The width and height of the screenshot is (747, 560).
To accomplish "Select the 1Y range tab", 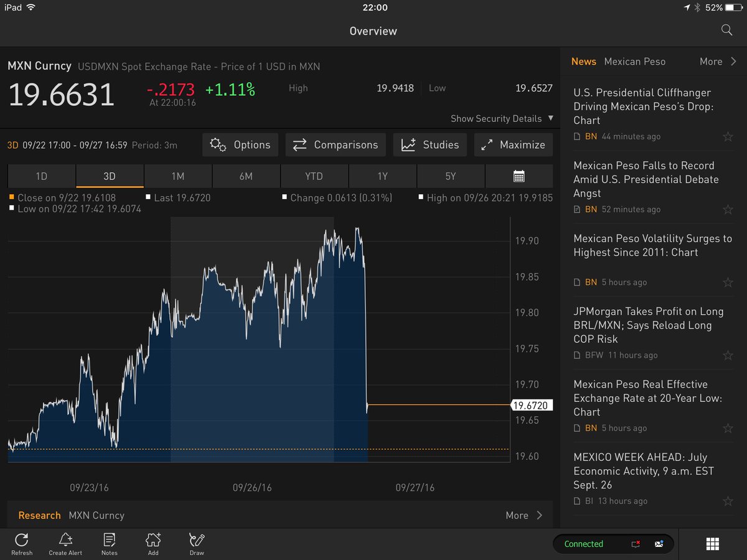I will (x=382, y=176).
